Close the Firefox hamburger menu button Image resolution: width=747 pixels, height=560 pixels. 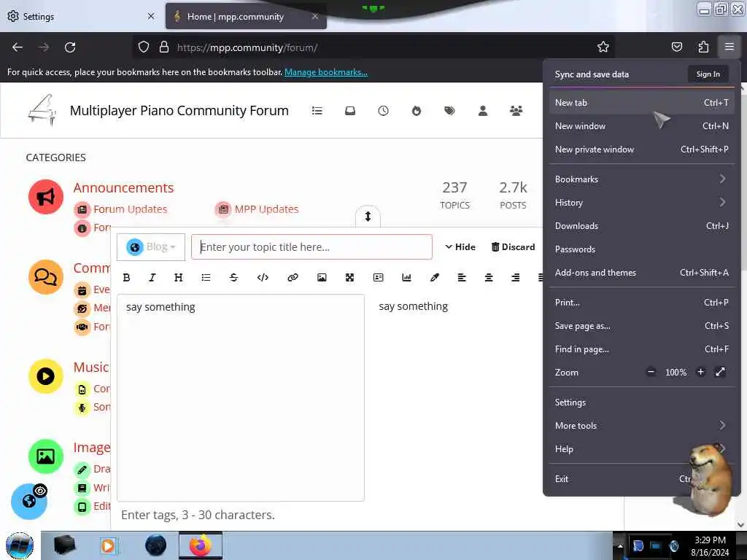[x=729, y=47]
